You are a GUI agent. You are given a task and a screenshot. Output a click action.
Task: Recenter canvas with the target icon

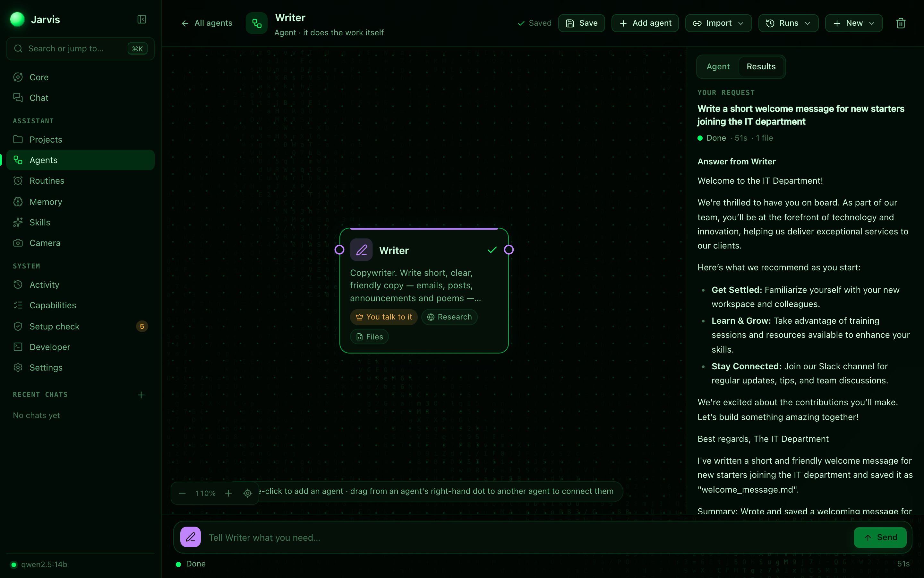[x=248, y=493]
